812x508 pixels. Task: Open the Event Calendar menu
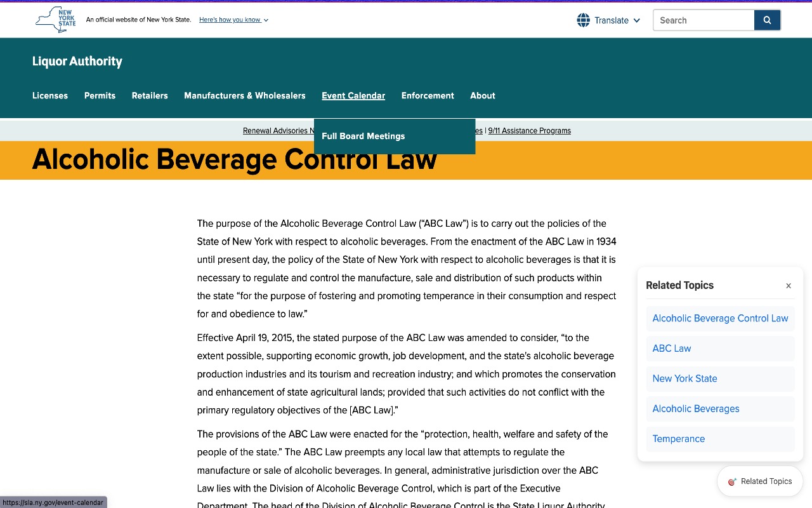353,95
